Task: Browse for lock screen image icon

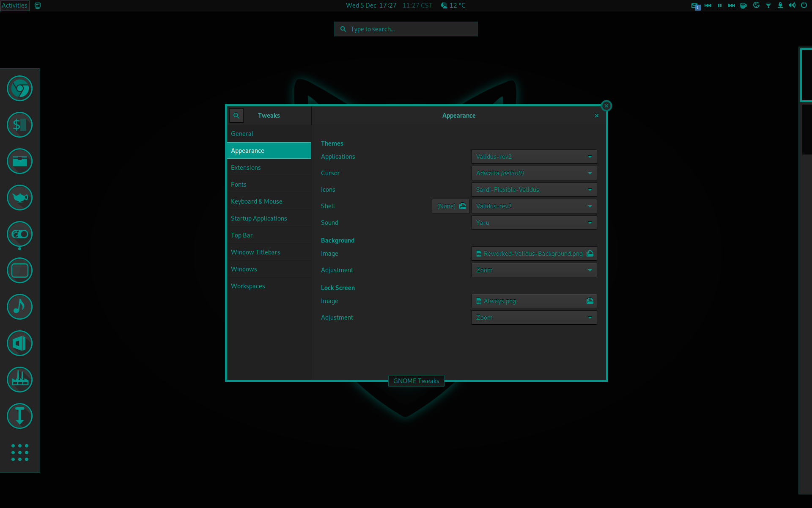Action: click(590, 301)
